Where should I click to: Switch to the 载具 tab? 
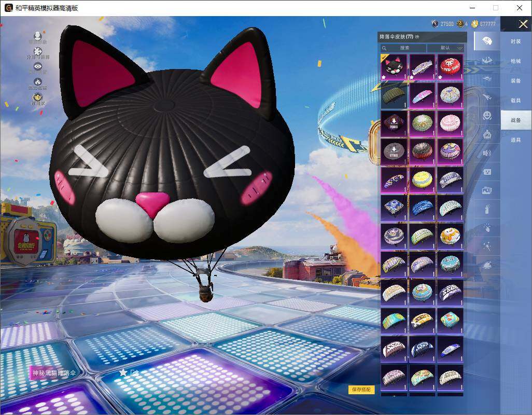coord(516,101)
